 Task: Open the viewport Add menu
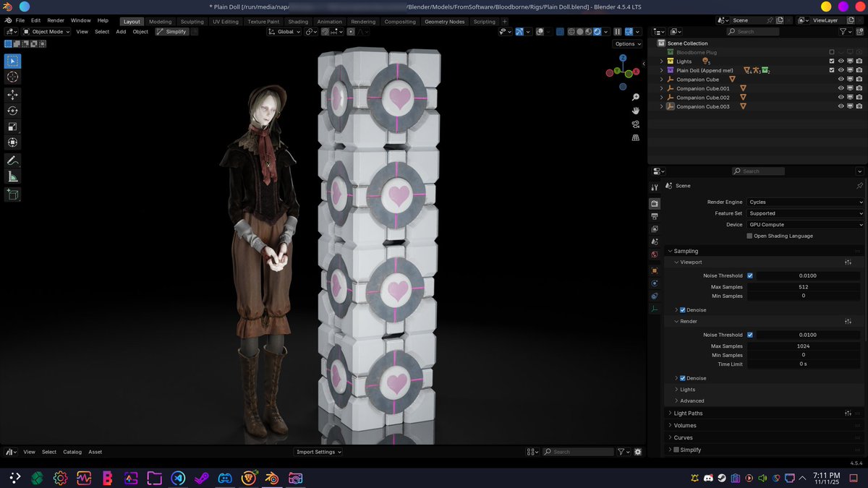121,32
